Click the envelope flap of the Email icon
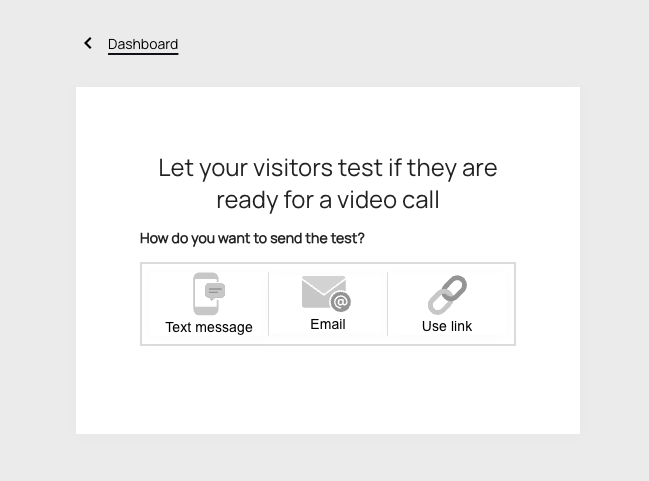 pyautogui.click(x=324, y=285)
